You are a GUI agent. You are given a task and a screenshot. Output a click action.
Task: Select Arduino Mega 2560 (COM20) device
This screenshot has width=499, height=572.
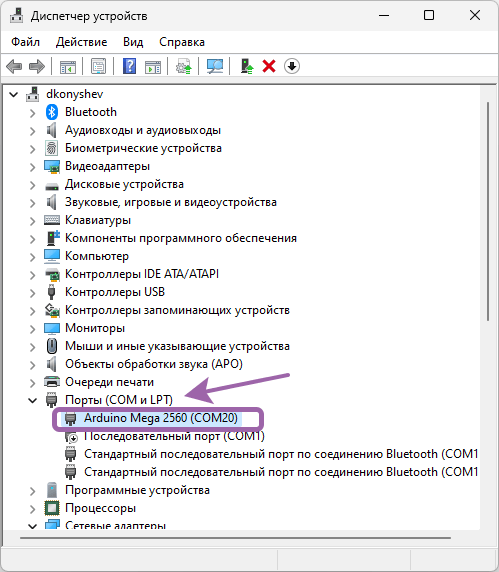160,418
